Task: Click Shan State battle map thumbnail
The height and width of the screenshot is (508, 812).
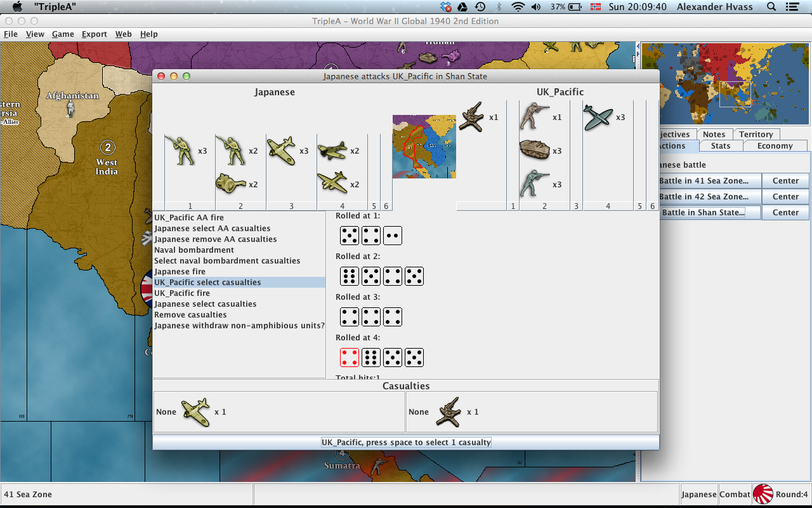Action: coord(424,147)
